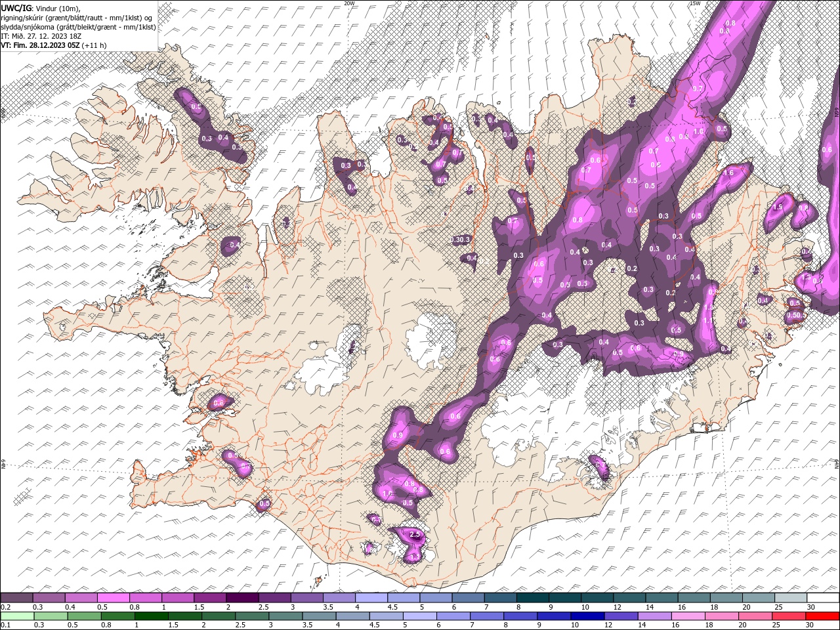Click the rigning/skúrir legend description line
840x630 pixels.
[77, 18]
